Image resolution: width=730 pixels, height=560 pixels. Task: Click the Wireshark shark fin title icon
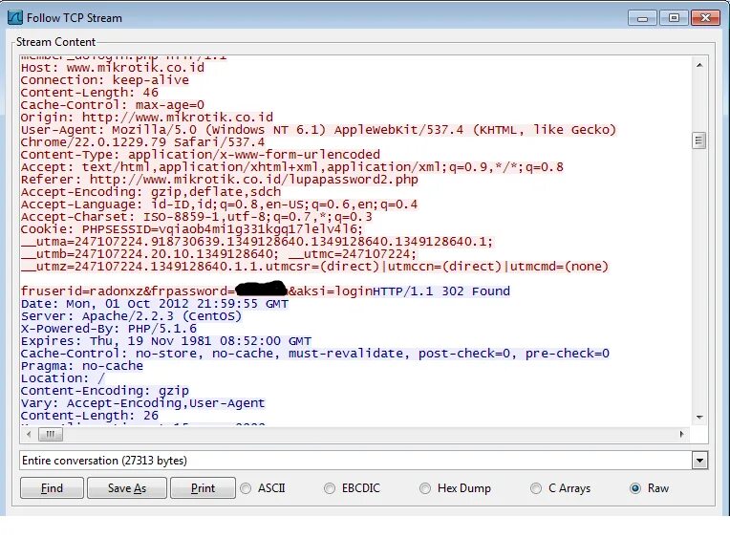(15, 18)
